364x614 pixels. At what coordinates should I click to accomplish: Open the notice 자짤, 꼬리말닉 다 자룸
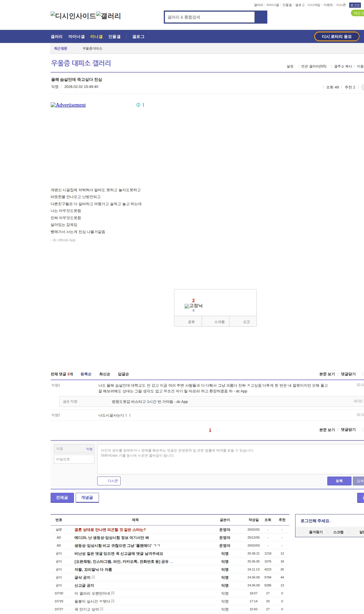[x=93, y=570]
